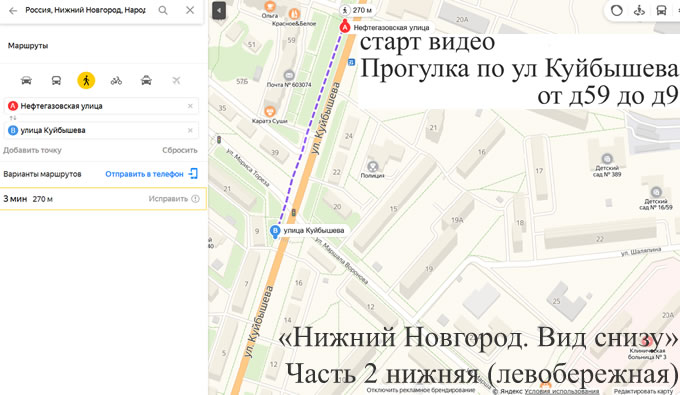Click the blue B marker on map
This screenshot has height=395, width=680.
click(275, 231)
